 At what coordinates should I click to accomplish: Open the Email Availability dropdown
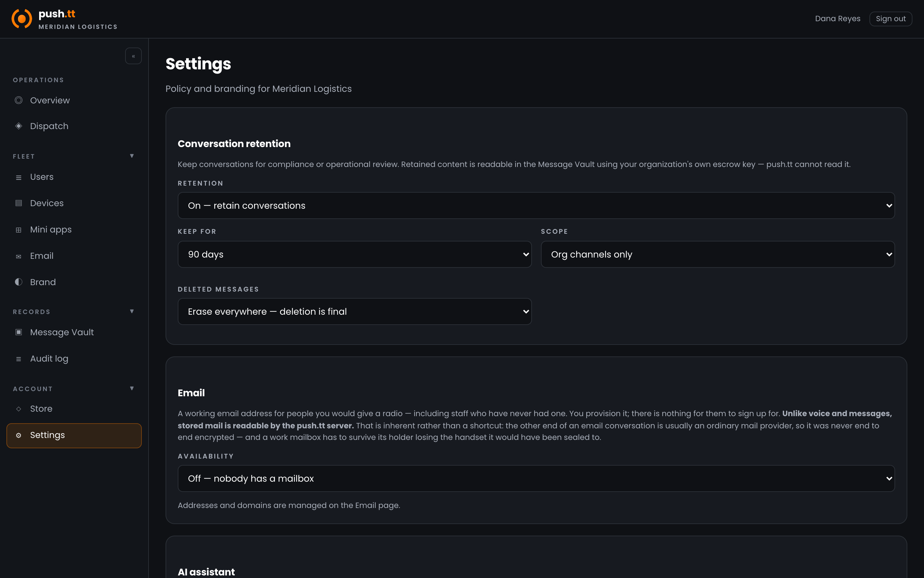pyautogui.click(x=536, y=478)
